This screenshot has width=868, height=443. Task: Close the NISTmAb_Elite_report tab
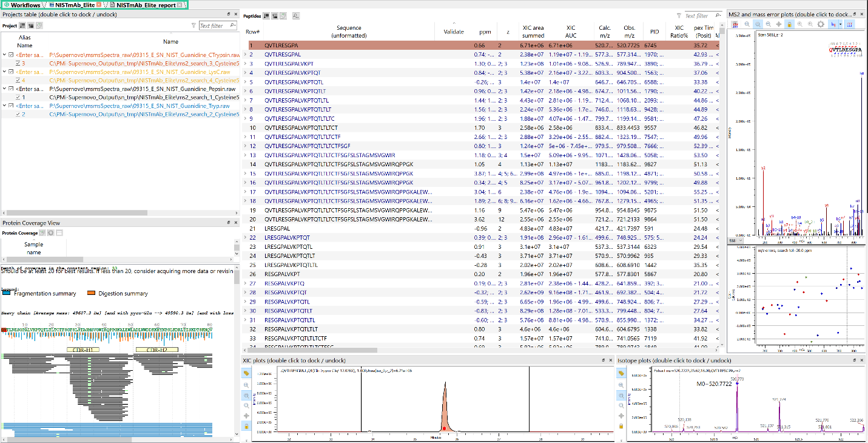(180, 5)
